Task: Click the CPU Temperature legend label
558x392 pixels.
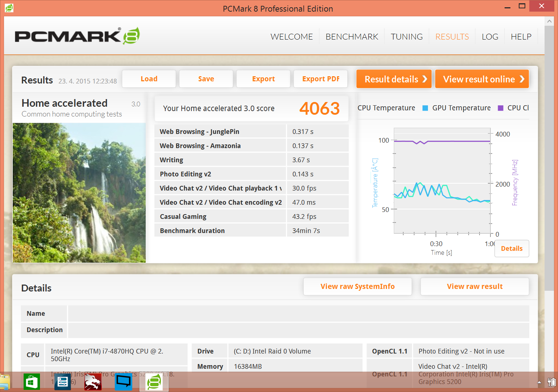Action: click(386, 108)
